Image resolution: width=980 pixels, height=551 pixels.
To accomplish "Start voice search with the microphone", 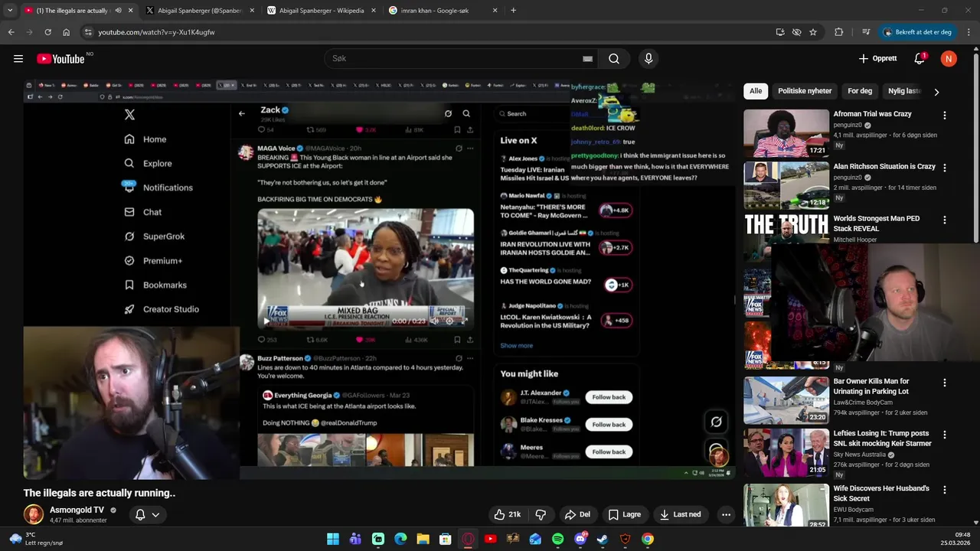I will coord(648,59).
